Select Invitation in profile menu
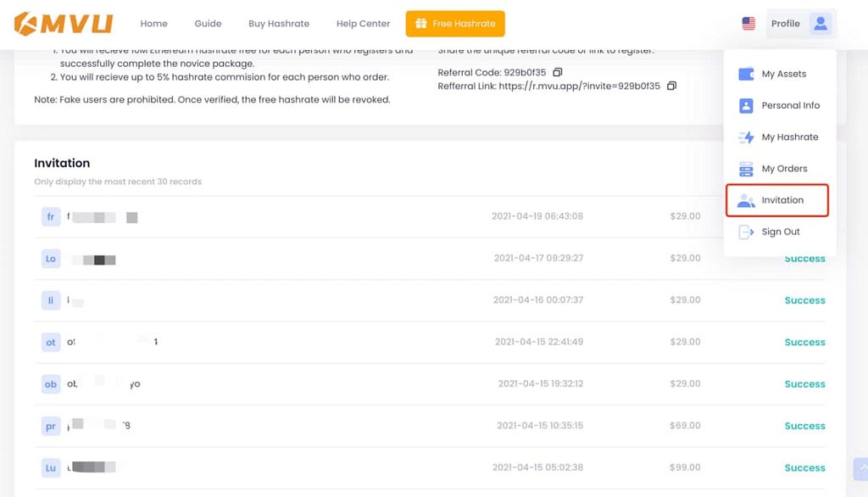 (776, 200)
